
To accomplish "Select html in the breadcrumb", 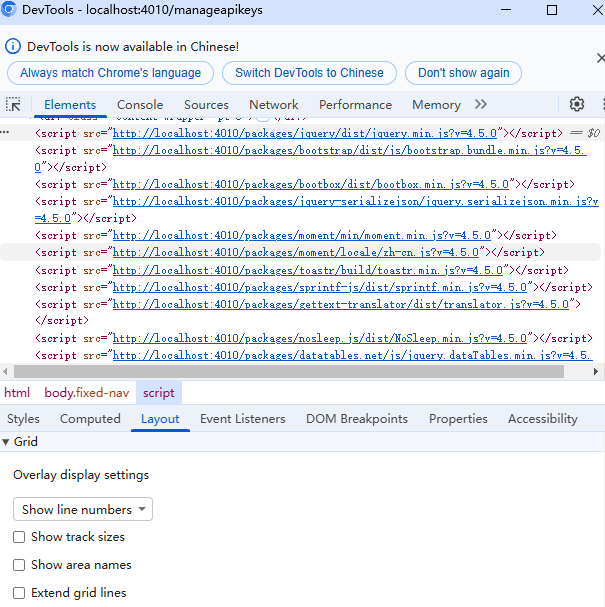I will 17,393.
